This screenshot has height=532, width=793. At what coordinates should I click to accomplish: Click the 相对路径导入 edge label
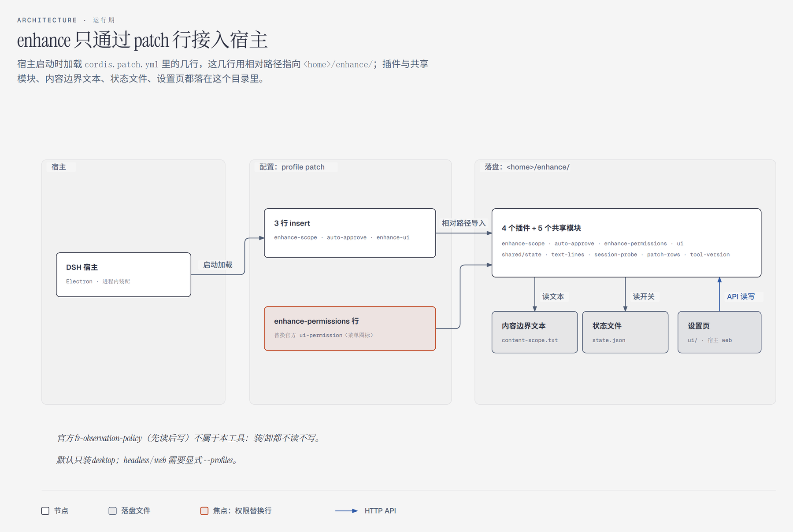463,223
